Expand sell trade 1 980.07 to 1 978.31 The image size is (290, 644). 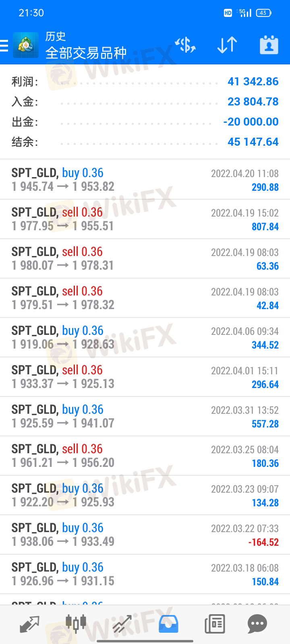coord(145,258)
